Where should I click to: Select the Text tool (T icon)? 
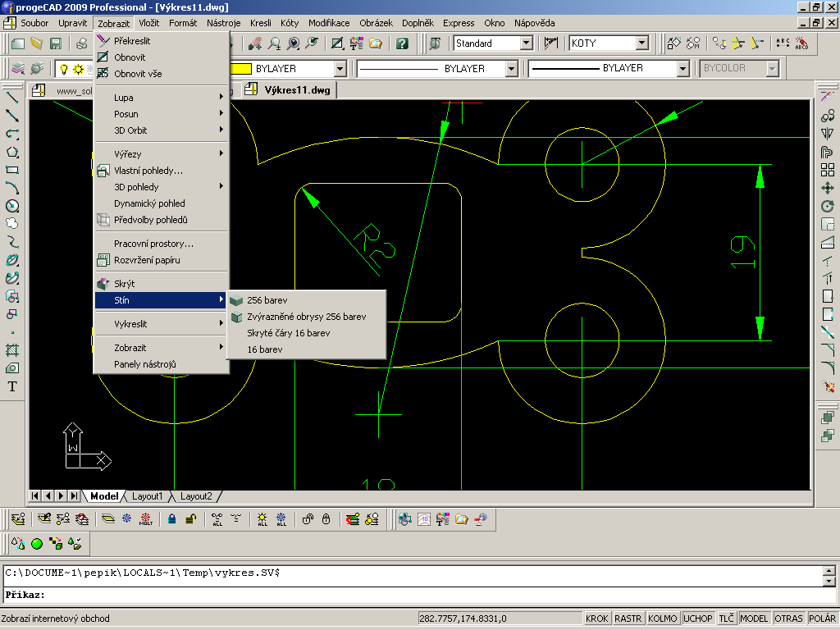coord(12,386)
